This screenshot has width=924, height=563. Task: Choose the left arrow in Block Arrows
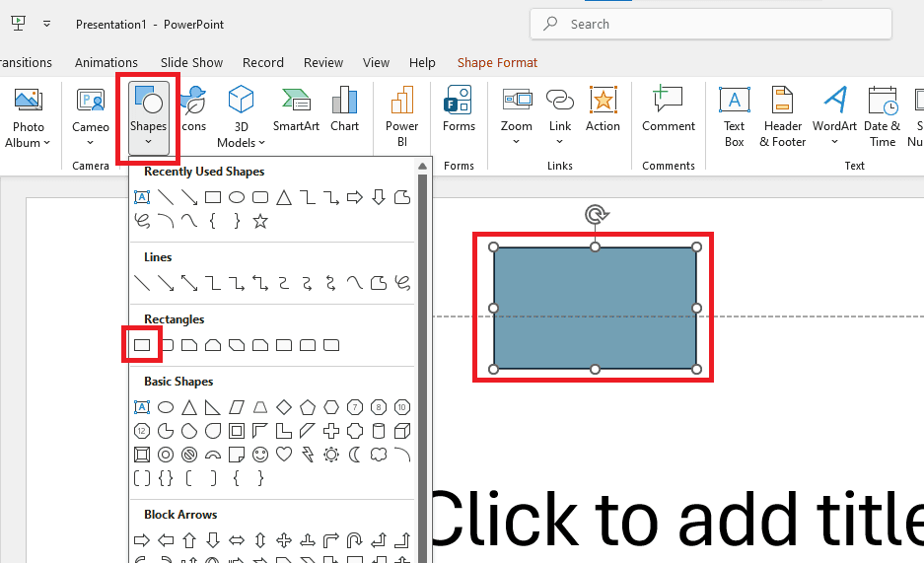tap(166, 540)
